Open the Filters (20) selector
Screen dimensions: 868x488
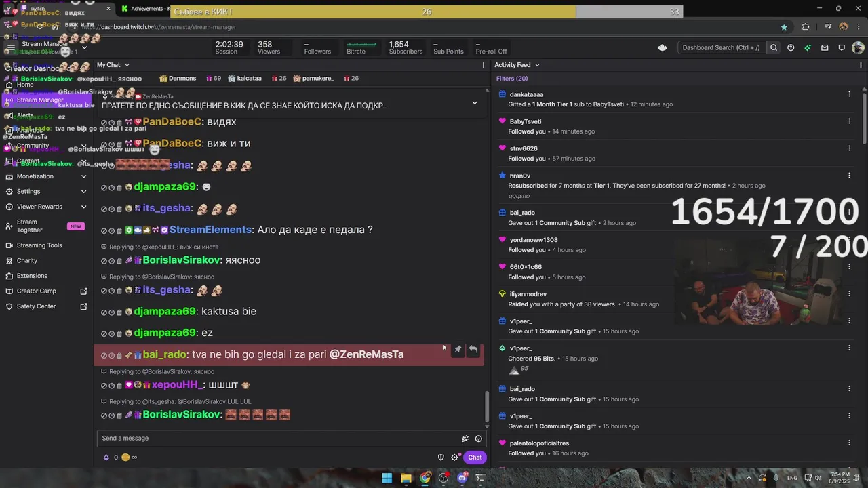pyautogui.click(x=511, y=79)
